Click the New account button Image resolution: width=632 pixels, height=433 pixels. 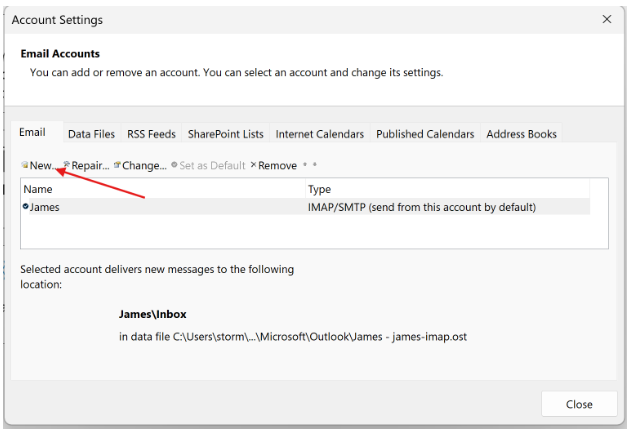[x=39, y=165]
